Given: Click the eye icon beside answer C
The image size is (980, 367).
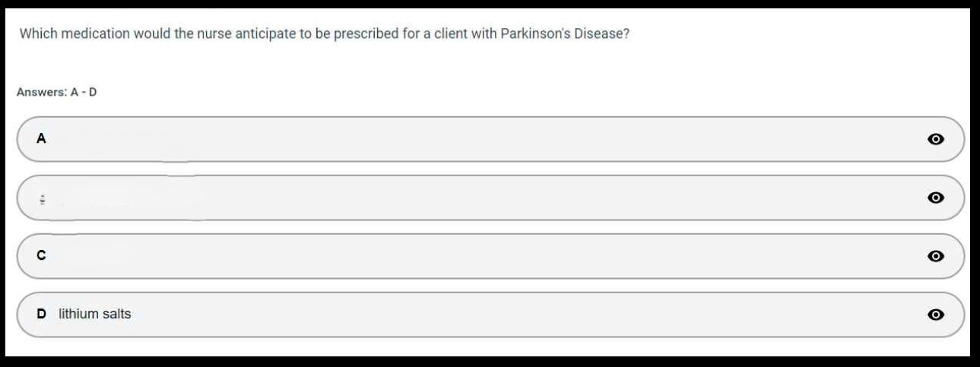Looking at the screenshot, I should pyautogui.click(x=936, y=256).
